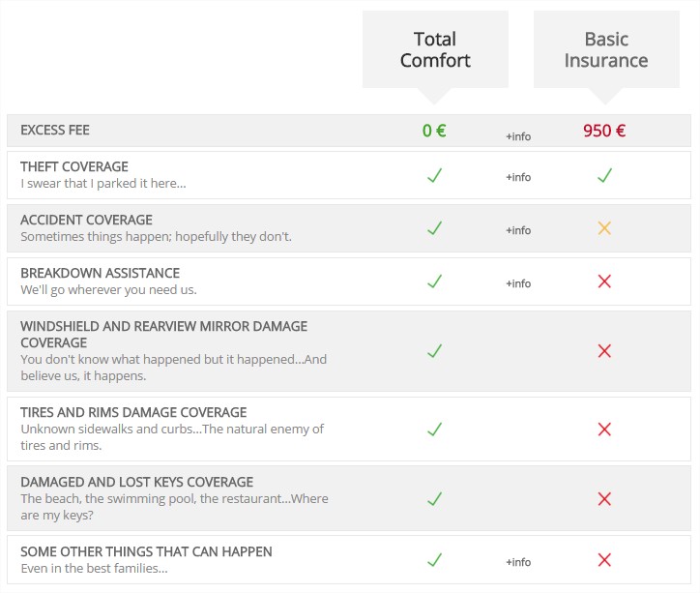Click the 0 € excess fee amount
Image resolution: width=700 pixels, height=593 pixels.
coord(434,131)
